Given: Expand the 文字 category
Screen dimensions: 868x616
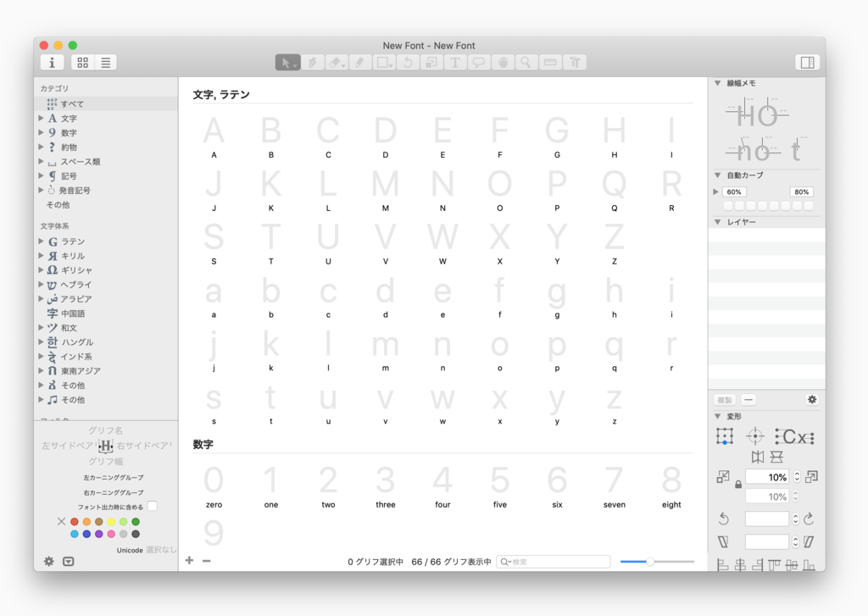Looking at the screenshot, I should pos(41,118).
